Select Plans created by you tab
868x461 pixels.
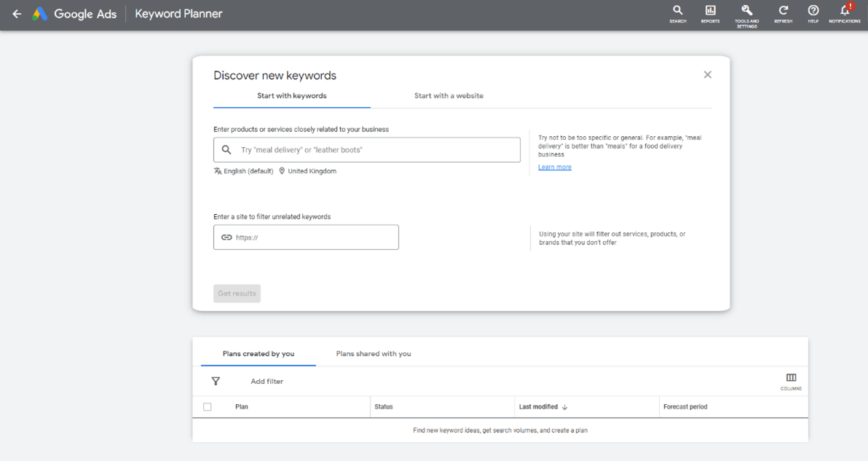click(x=259, y=354)
